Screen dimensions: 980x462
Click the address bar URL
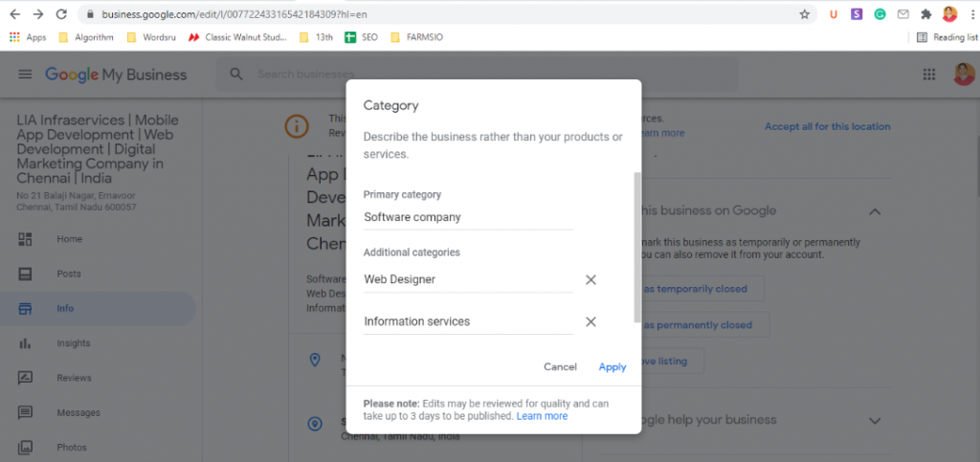point(234,13)
